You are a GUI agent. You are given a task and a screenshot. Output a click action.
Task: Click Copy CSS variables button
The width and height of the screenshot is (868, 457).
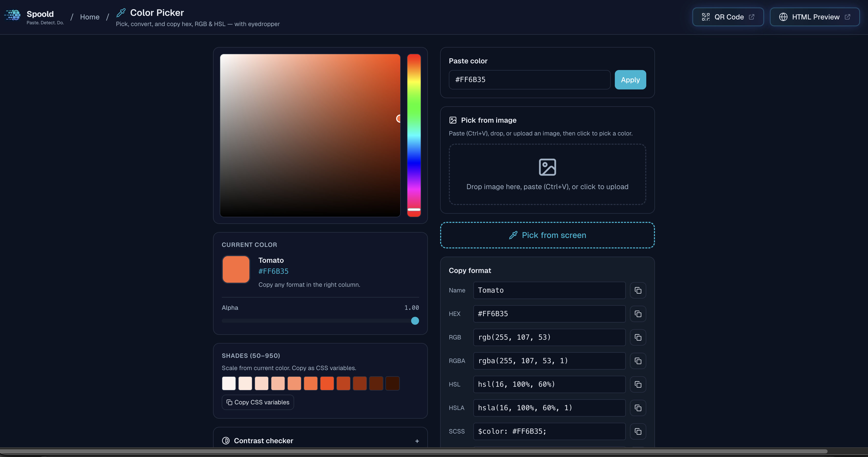point(258,402)
